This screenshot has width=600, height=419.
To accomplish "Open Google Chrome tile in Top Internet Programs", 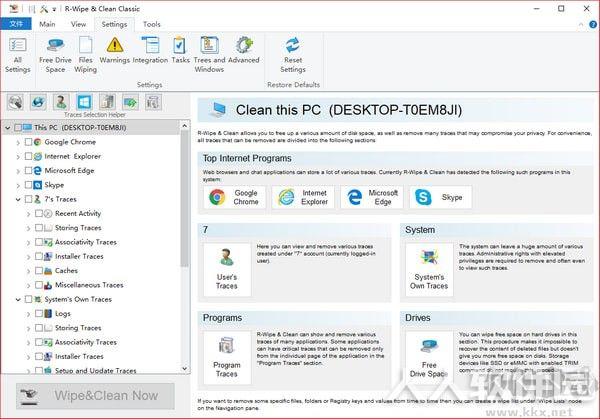I will [235, 197].
